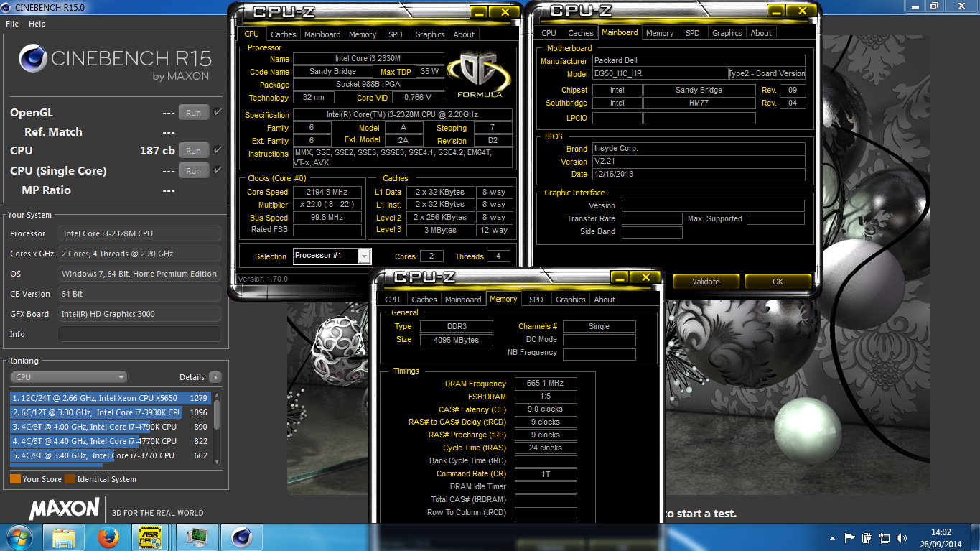Image resolution: width=980 pixels, height=551 pixels.
Task: Run the OpenGL benchmark
Action: tap(194, 113)
